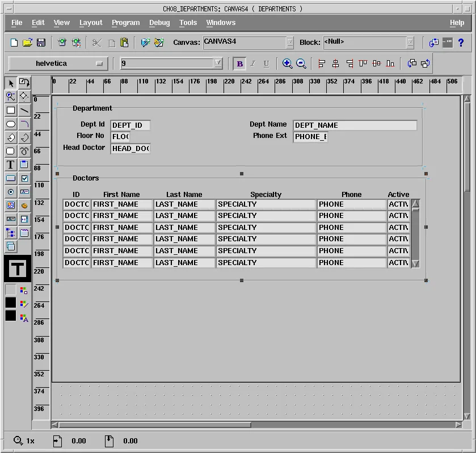The height and width of the screenshot is (453, 476).
Task: Zoom out with the minus magnifier
Action: click(301, 64)
